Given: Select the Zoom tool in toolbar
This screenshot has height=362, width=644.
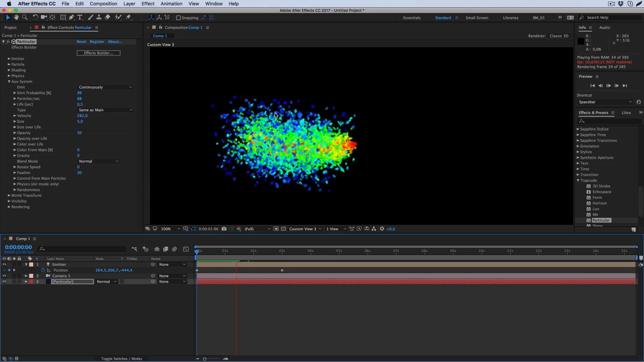Looking at the screenshot, I should (24, 17).
